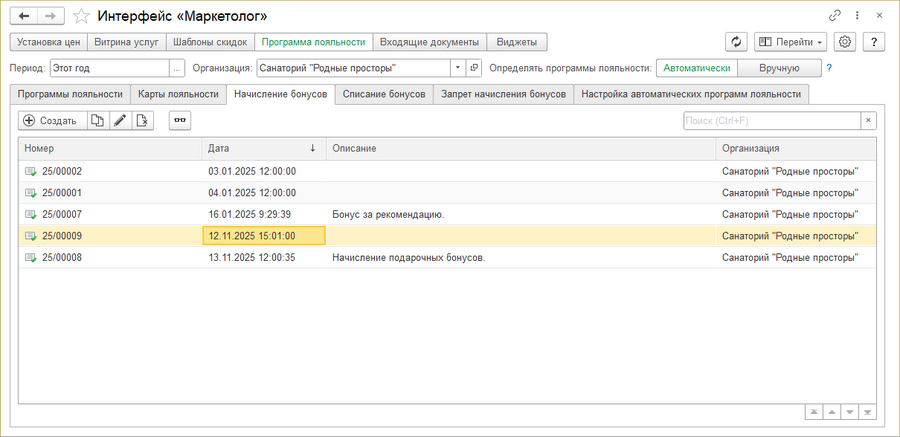Open the Перейти dropdown menu
900x437 pixels.
tap(790, 42)
